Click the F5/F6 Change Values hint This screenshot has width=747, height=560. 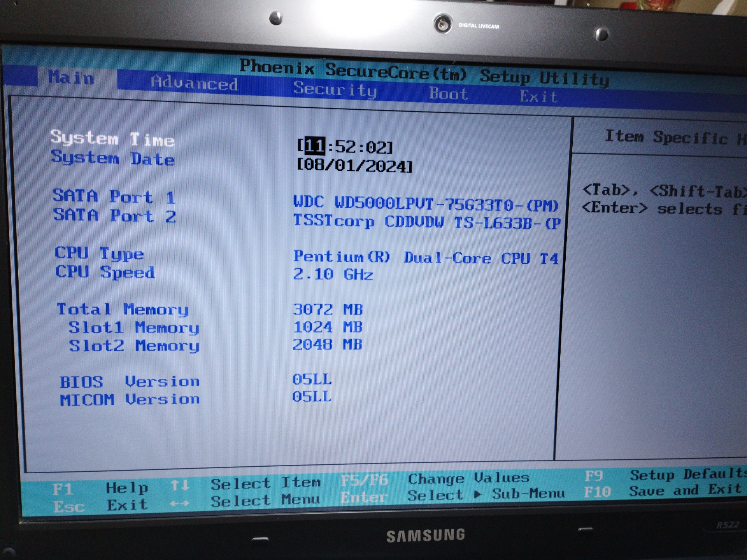[x=435, y=479]
